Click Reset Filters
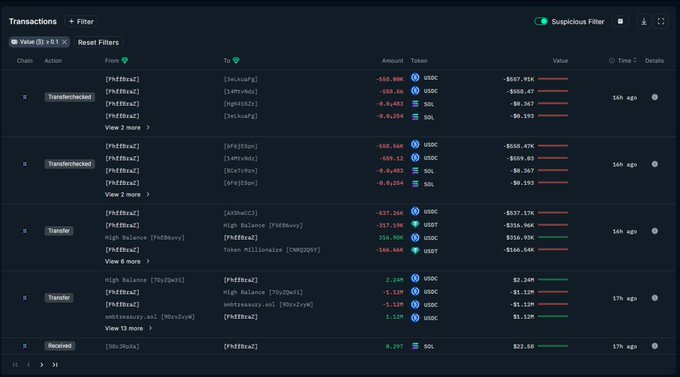Viewport: 680px width, 377px height. [98, 42]
